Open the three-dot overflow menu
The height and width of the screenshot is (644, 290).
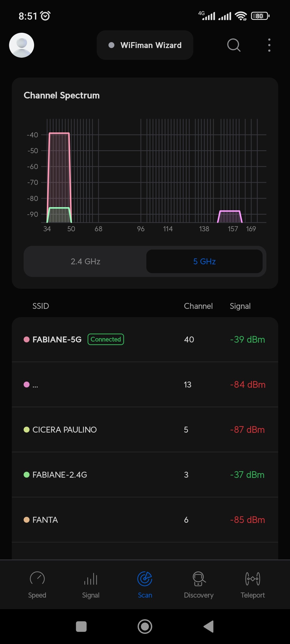[x=269, y=45]
